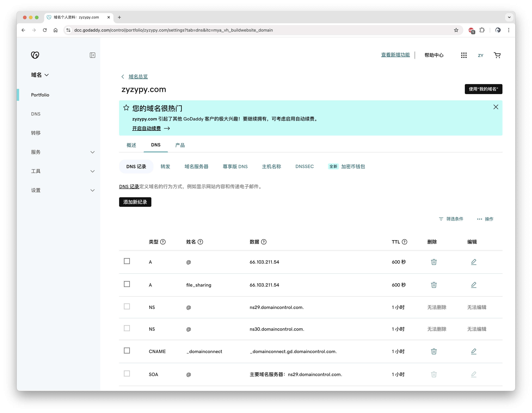
Task: Show help for the 数据 column
Action: (264, 242)
